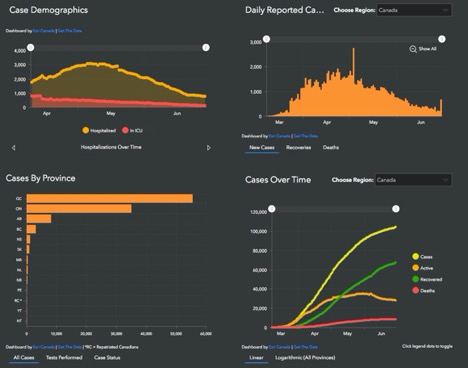Click right handle of Daily Reported Cases slider
Screen dimensions: 468x368
click(442, 39)
